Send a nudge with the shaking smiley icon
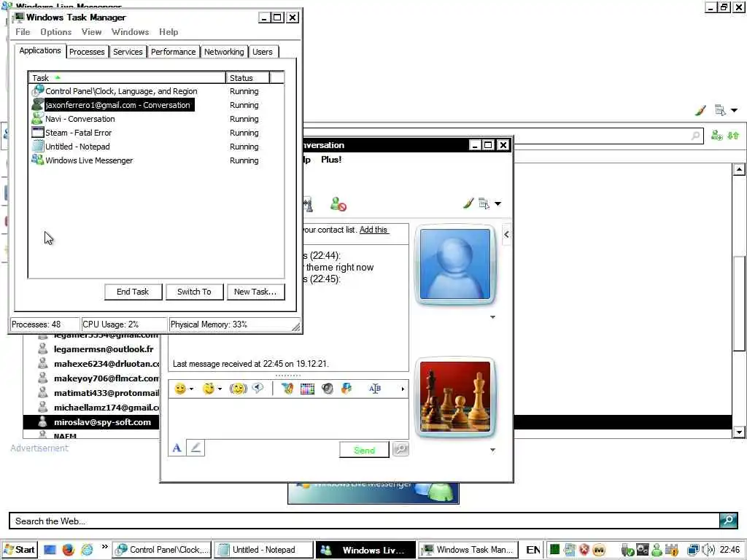Screen dimensions: 747x560 (239, 389)
